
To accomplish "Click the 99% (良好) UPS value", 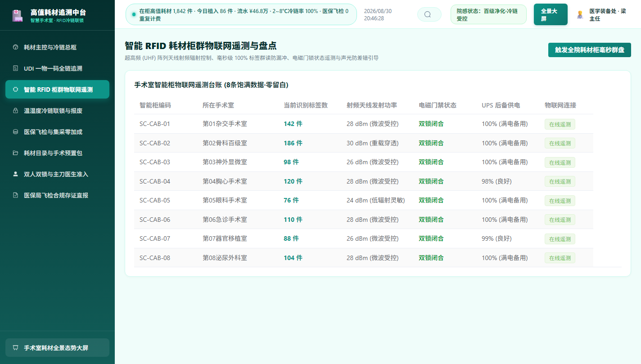I will tap(497, 238).
